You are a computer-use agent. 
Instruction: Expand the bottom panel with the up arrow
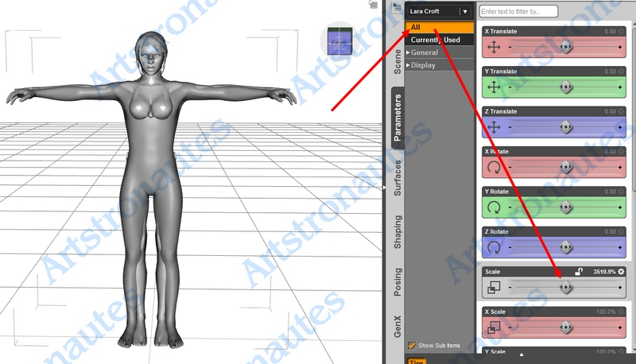(x=522, y=354)
